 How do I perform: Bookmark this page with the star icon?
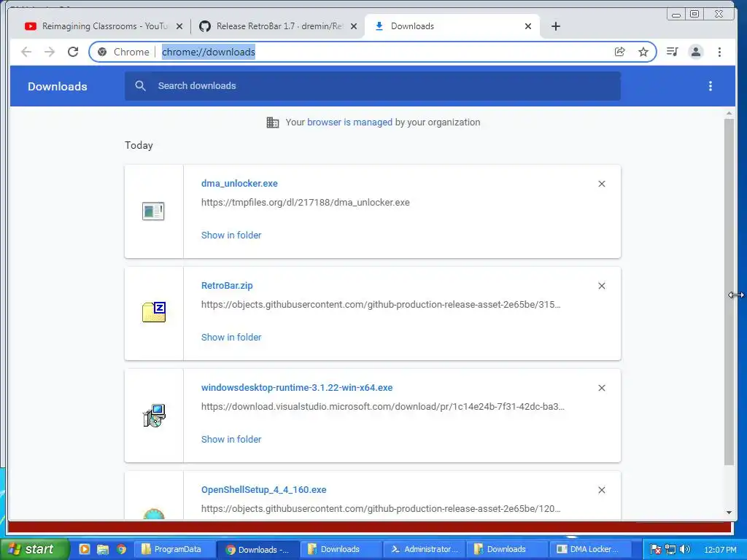(643, 52)
